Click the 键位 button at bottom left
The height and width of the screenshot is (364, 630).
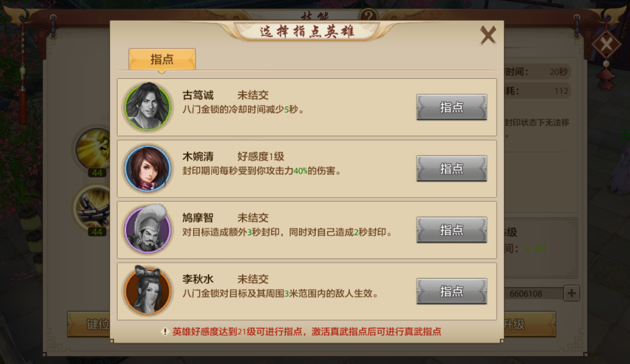[88, 324]
